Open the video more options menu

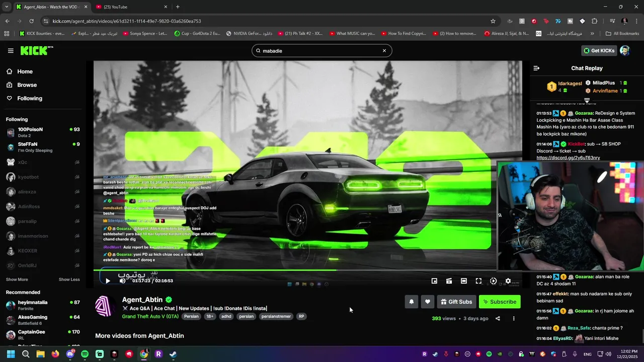(x=514, y=318)
